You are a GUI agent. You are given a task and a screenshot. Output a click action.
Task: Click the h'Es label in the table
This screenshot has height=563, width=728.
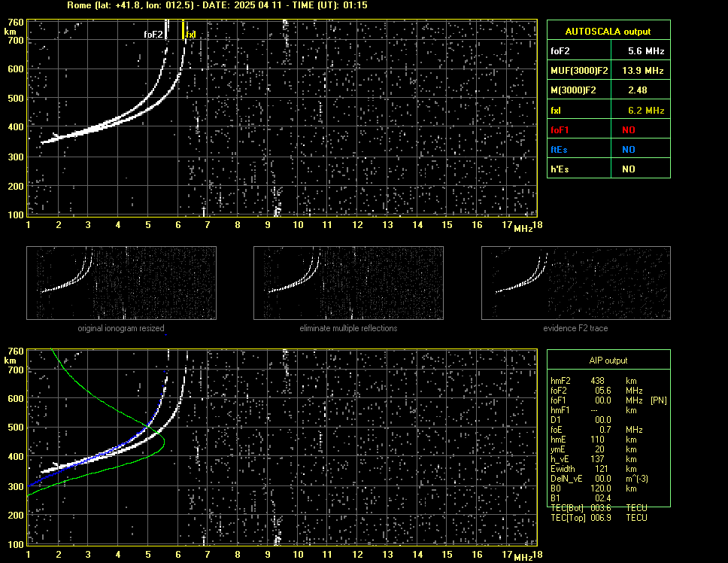point(560,169)
